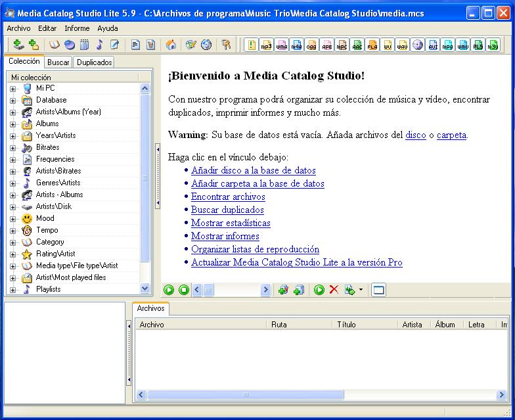Viewport: 515px width, 420px height.
Task: Click the green stop button in player bar
Action: tap(184, 290)
